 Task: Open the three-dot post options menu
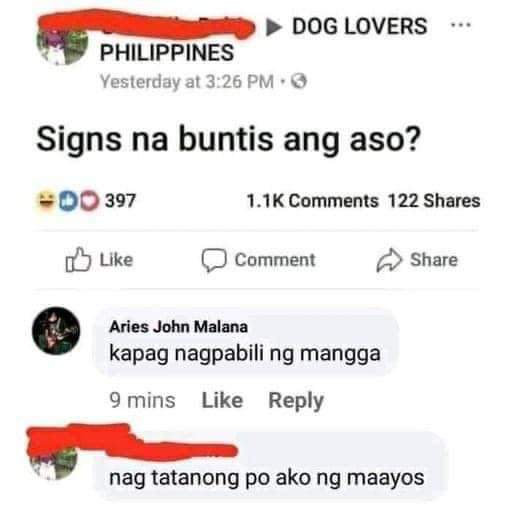(461, 24)
